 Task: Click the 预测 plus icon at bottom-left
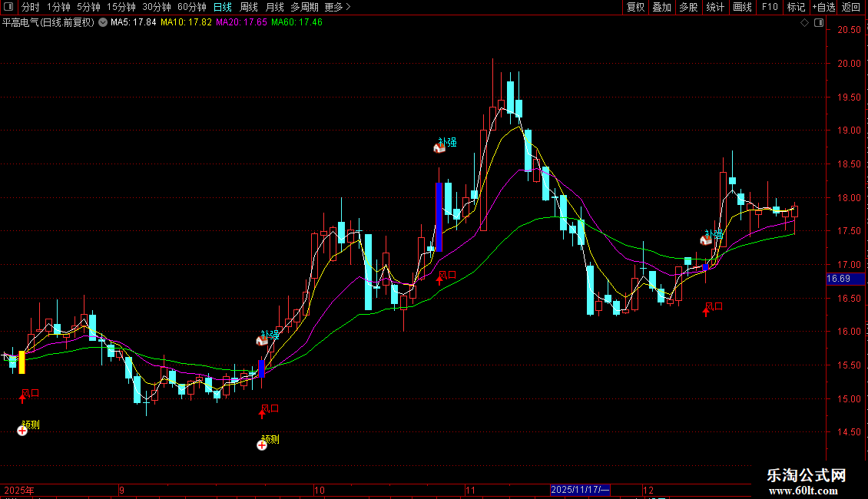click(x=22, y=431)
